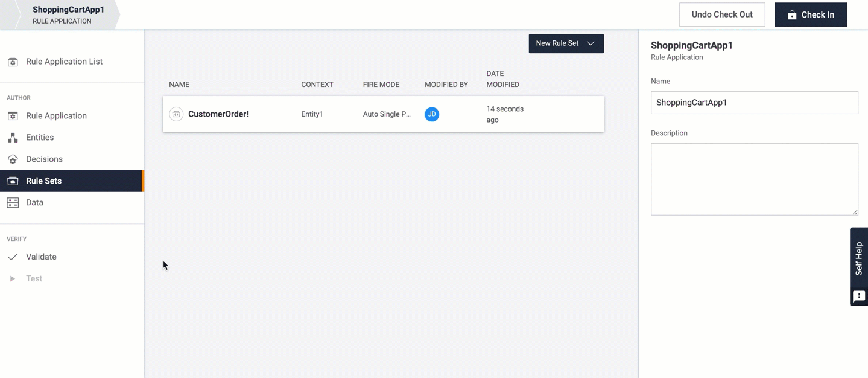This screenshot has width=868, height=378.
Task: Open the feedback chat icon under Self Help
Action: click(859, 296)
